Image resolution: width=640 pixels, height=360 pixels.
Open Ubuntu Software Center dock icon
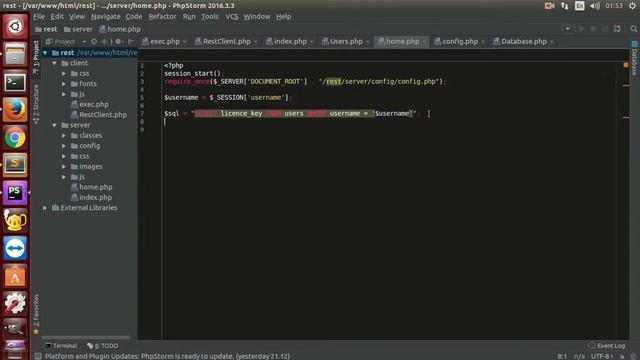15,276
